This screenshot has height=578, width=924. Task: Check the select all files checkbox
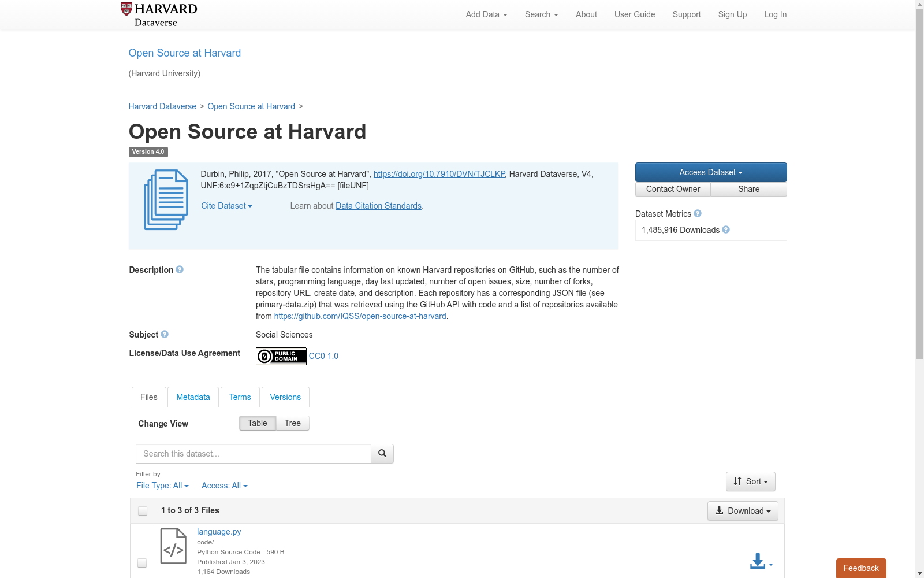pos(143,511)
